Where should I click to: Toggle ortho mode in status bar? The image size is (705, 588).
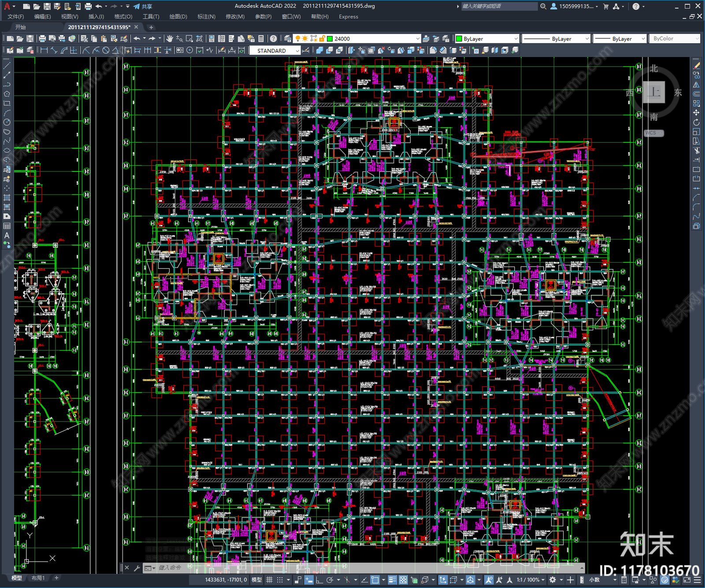[319, 580]
